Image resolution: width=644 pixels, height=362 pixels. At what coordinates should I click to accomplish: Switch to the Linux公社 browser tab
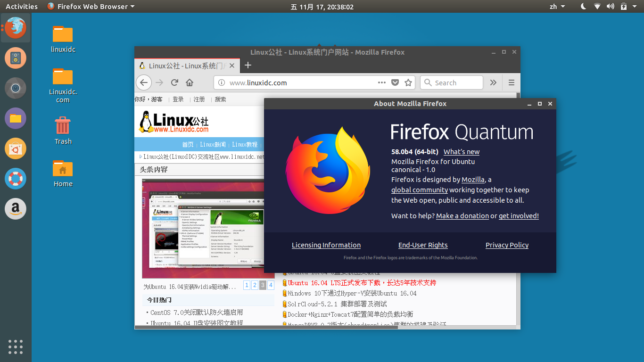click(x=188, y=66)
